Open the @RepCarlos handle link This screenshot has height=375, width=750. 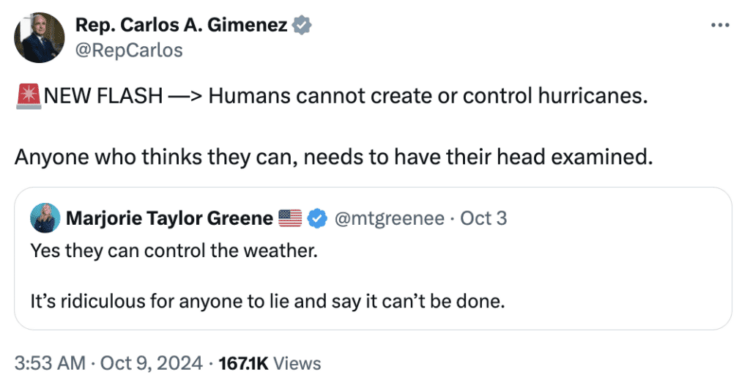(129, 50)
